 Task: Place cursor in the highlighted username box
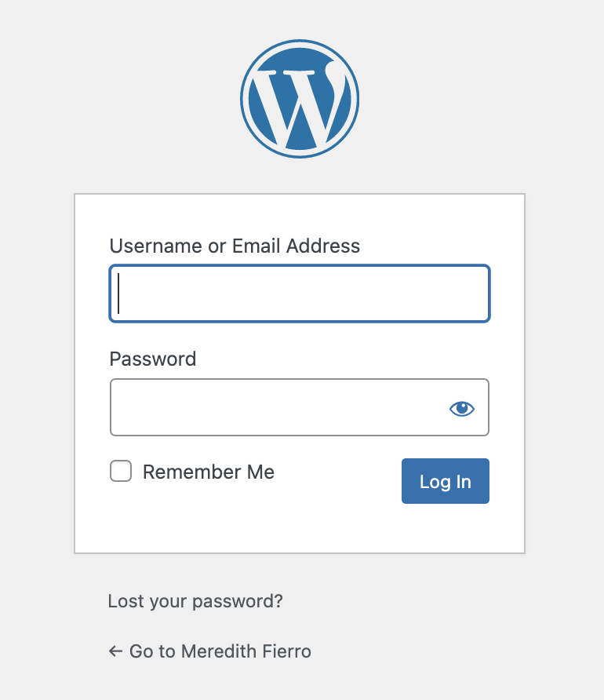300,293
